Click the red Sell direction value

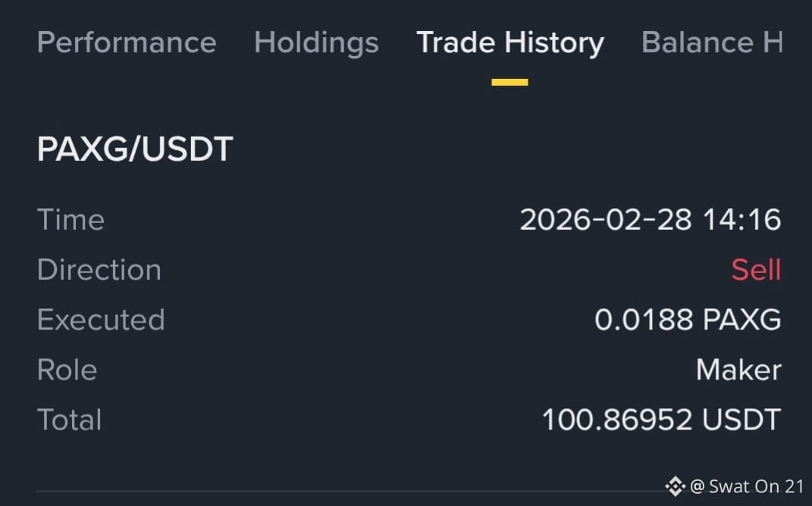pos(756,270)
